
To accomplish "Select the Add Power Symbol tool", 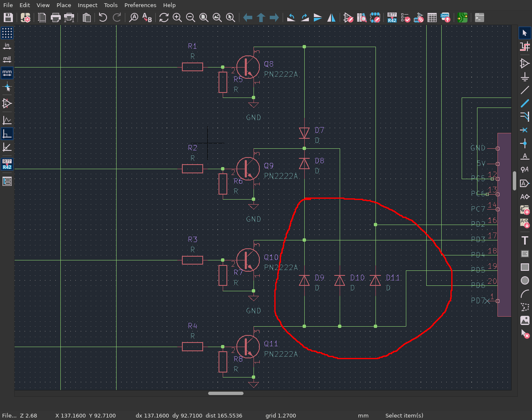I will (x=525, y=77).
